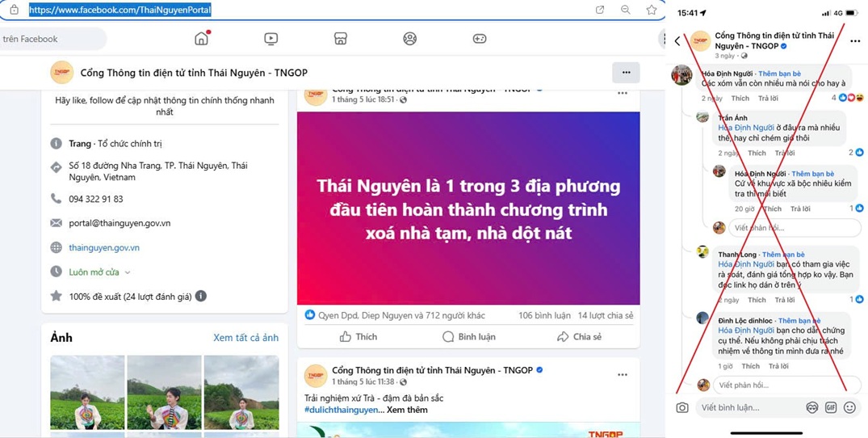Screen dimensions: 868x438
Task: Expand post with Xem thêm
Action: point(407,411)
